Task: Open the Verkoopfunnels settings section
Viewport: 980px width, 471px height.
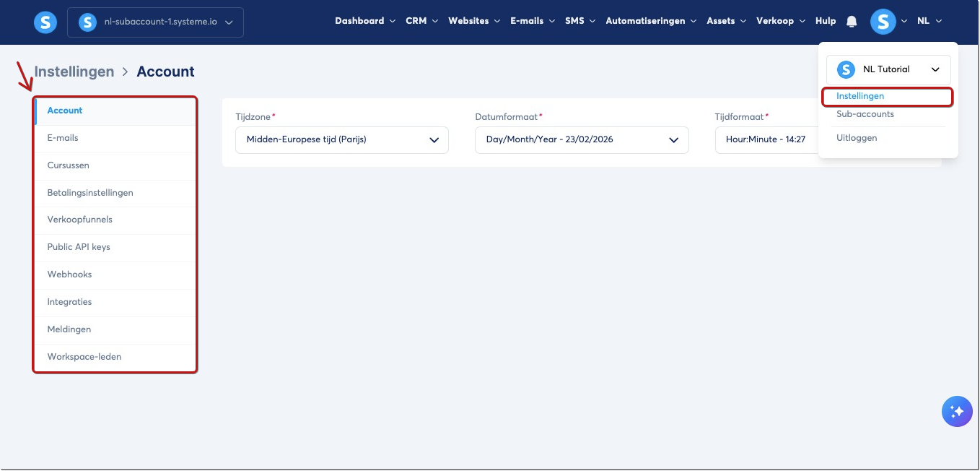Action: [x=115, y=220]
